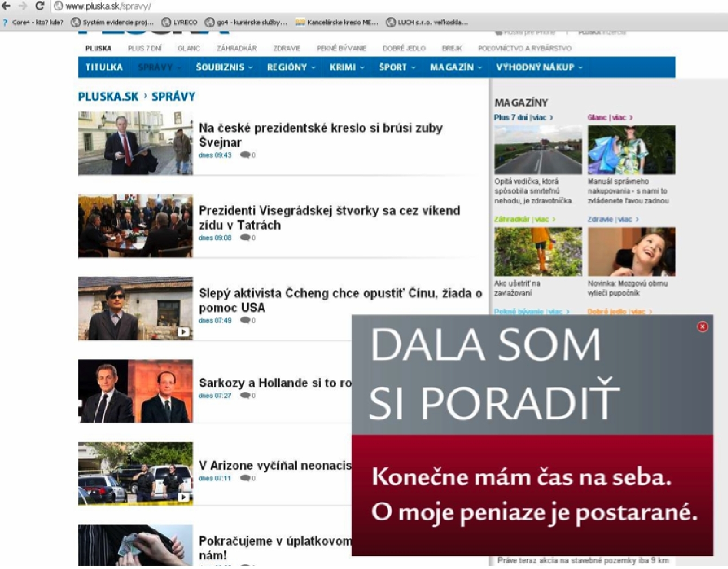728x569 pixels.
Task: Play video on Arizona article thumbnail
Action: pos(184,497)
